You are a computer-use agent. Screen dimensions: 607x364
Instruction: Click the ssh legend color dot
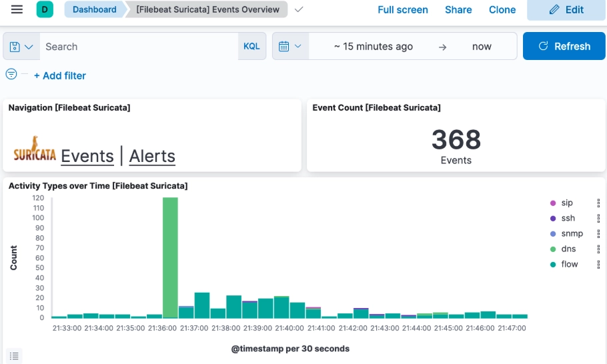pyautogui.click(x=553, y=218)
